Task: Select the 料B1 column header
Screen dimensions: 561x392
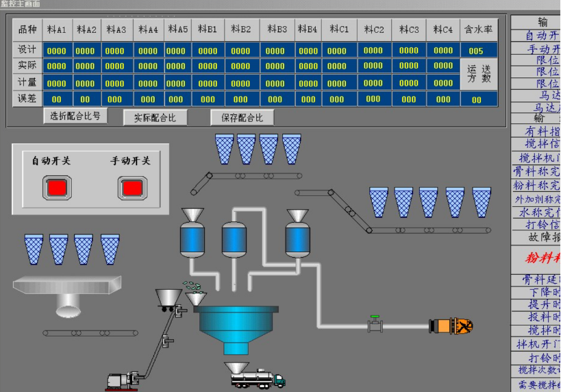Action: 208,29
